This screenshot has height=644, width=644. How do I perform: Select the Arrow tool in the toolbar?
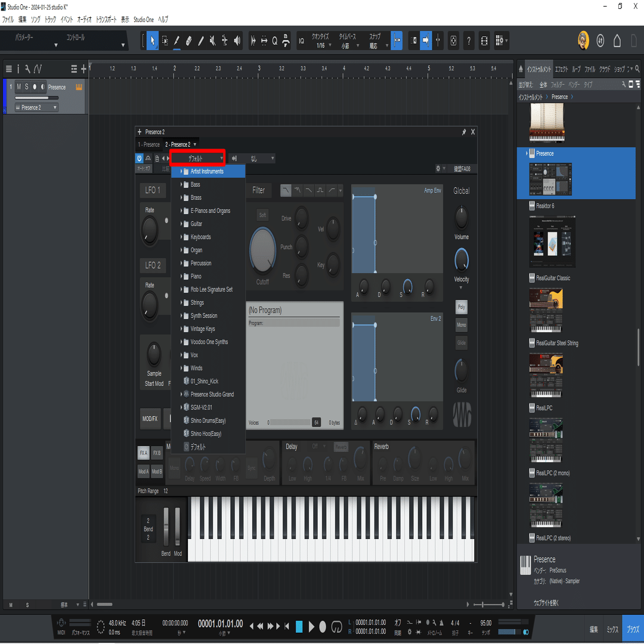pyautogui.click(x=153, y=41)
